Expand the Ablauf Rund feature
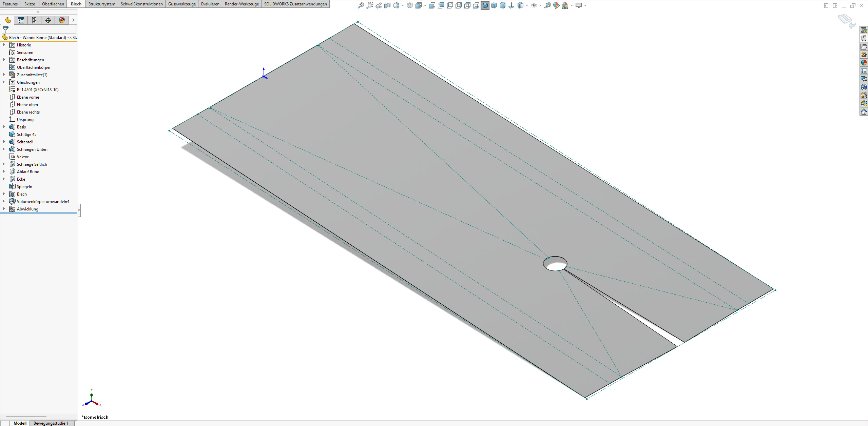The height and width of the screenshot is (426, 868). (x=4, y=172)
